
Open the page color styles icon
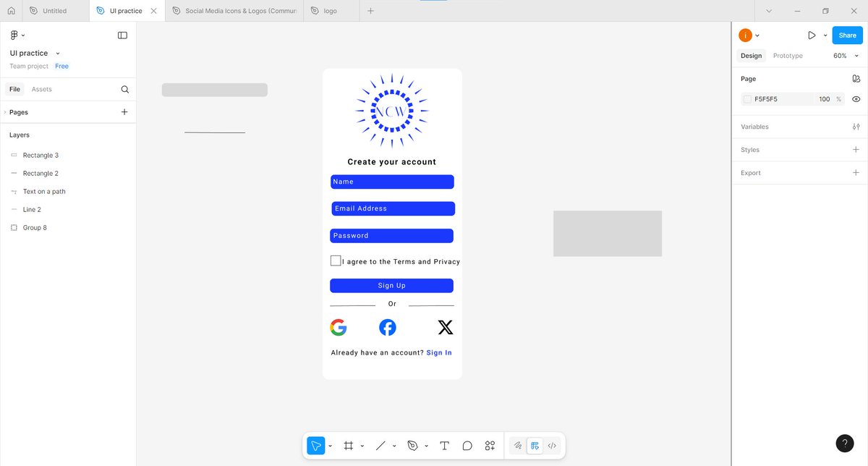856,79
